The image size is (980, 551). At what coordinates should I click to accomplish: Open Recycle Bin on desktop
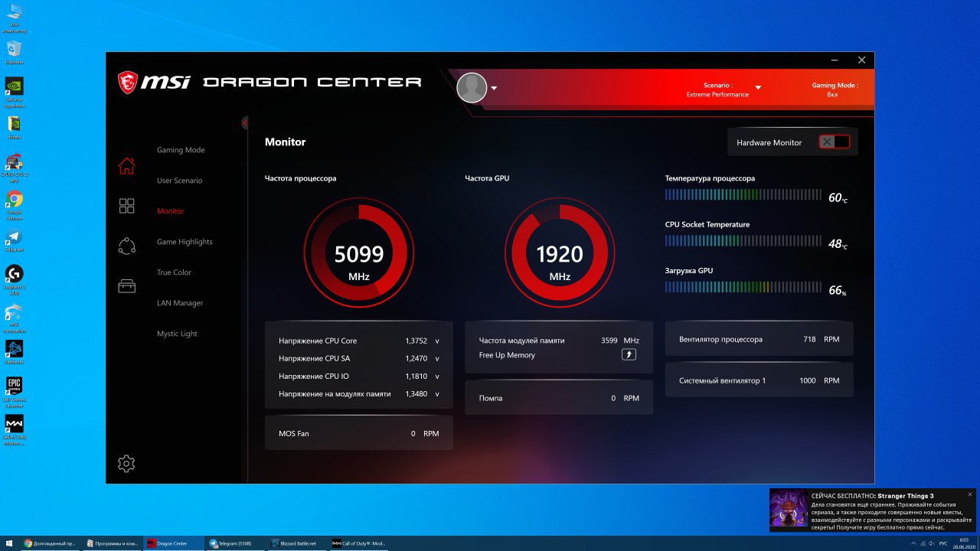[14, 52]
